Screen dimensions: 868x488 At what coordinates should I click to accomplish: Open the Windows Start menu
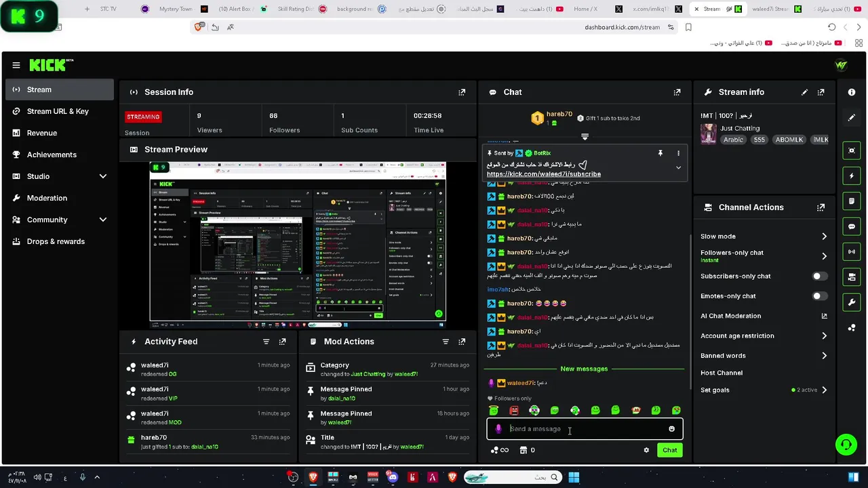pos(574,477)
